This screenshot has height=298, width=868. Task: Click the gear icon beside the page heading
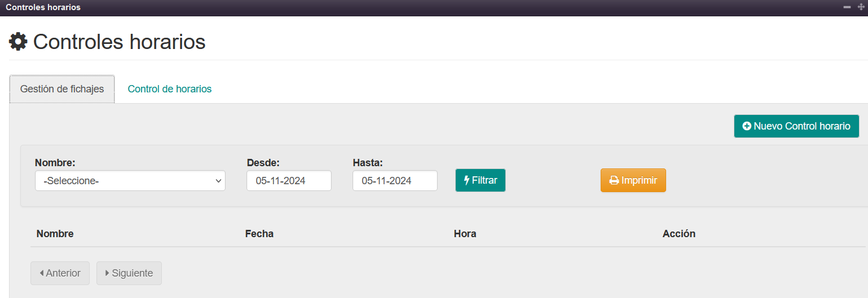click(x=18, y=42)
